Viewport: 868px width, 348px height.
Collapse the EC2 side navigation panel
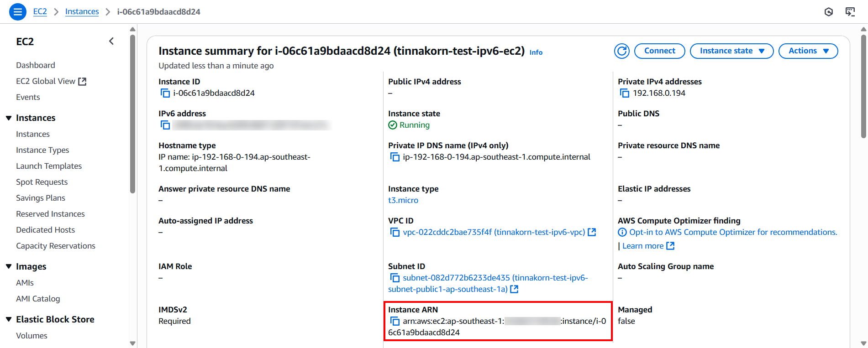[x=111, y=42]
